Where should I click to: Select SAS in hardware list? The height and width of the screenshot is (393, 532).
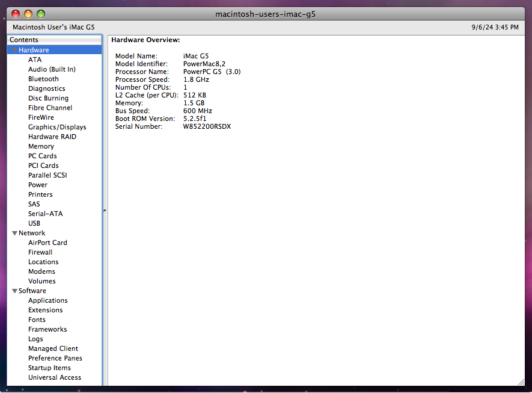(x=34, y=204)
